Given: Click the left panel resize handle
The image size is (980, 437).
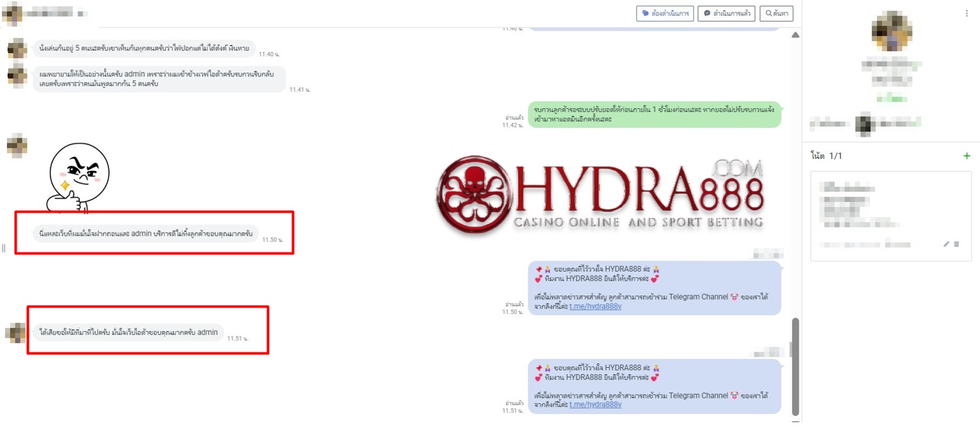Looking at the screenshot, I should 3,248.
